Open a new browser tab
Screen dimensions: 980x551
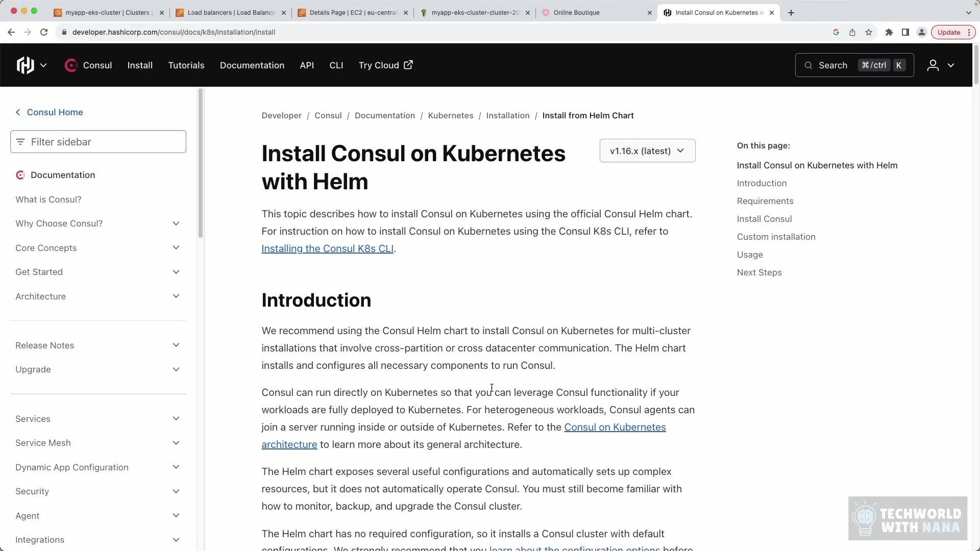point(791,13)
